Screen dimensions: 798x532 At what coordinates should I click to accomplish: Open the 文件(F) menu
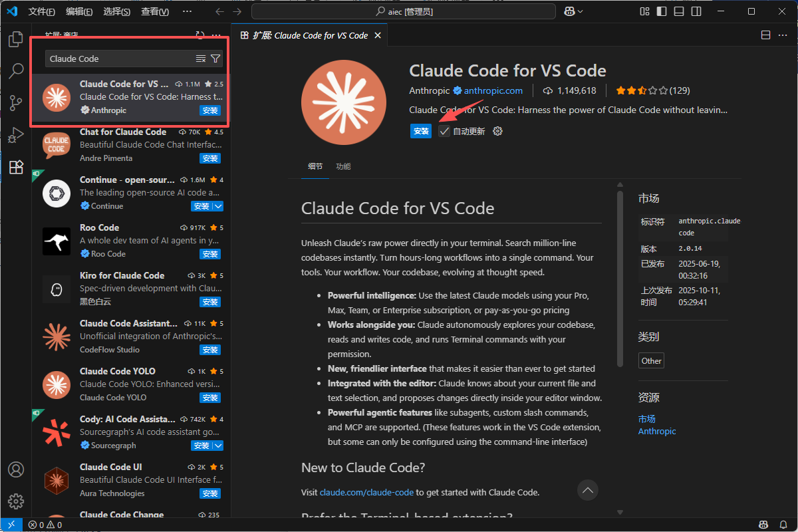pos(42,11)
